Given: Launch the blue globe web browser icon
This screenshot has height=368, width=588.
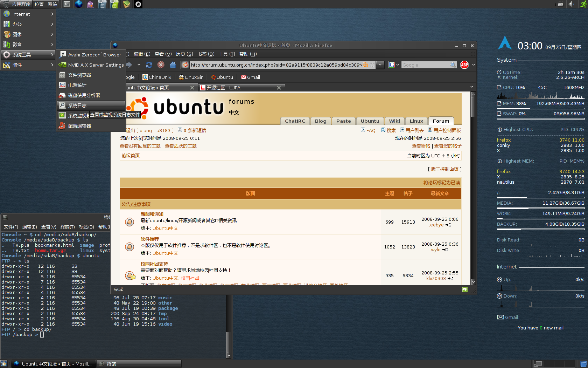Looking at the screenshot, I should tap(79, 4).
